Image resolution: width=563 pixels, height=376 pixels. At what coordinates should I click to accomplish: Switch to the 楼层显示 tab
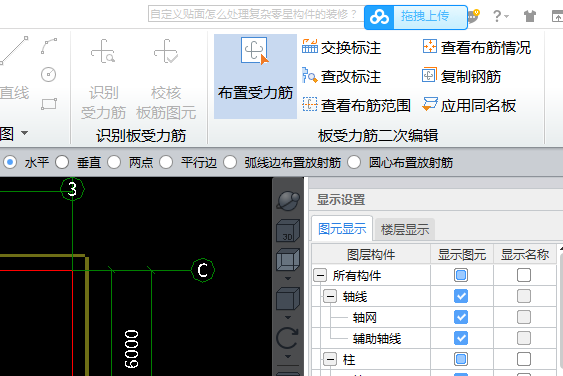[405, 229]
